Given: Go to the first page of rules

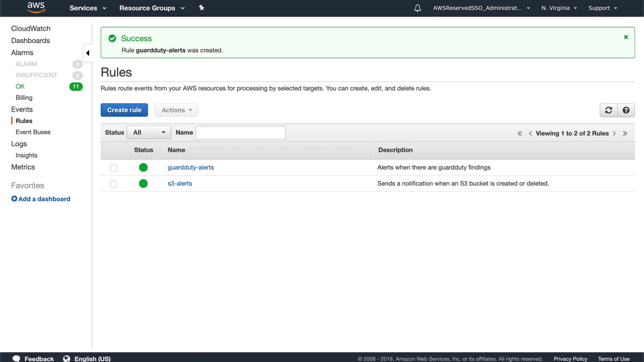Looking at the screenshot, I should point(519,133).
